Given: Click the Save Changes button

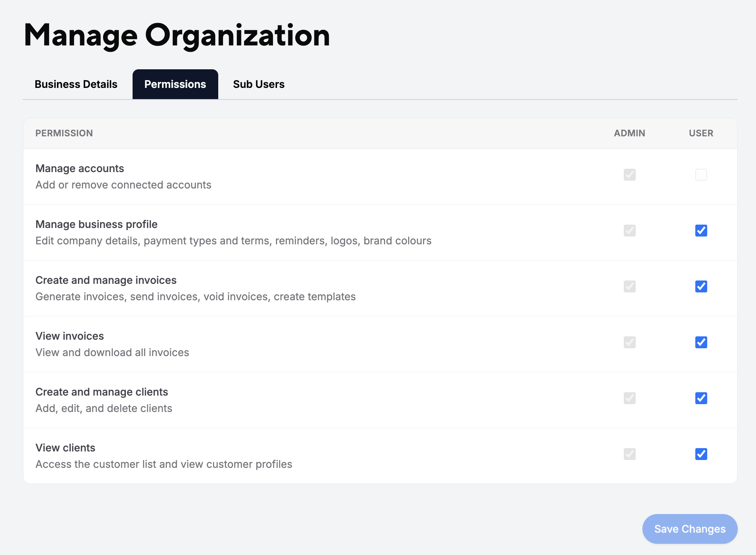Looking at the screenshot, I should click(x=690, y=529).
